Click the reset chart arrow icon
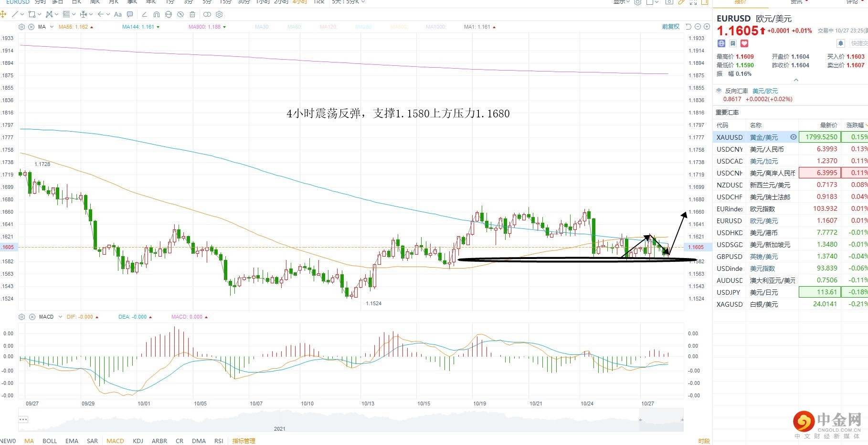 tap(688, 27)
